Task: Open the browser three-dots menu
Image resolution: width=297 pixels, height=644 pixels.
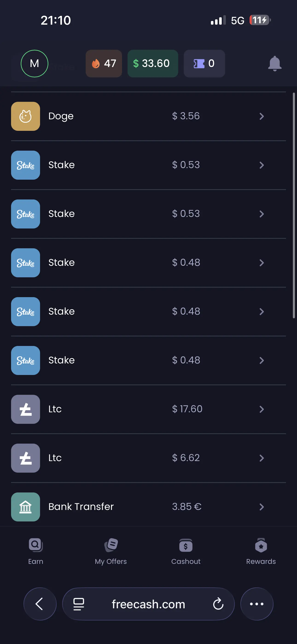Action: [257, 604]
